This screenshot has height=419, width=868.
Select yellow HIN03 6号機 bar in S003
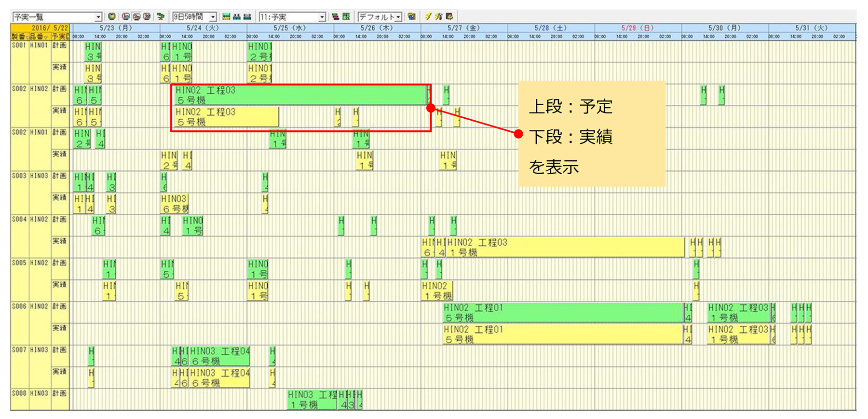coord(175,204)
